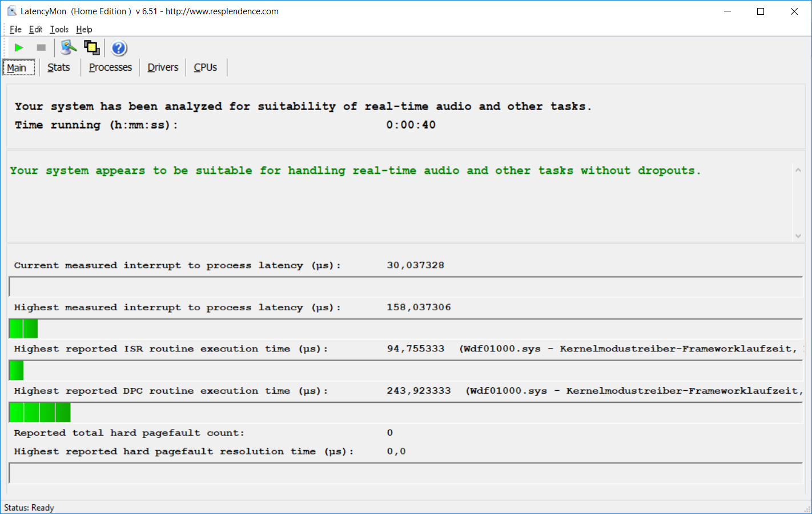Screen dimensions: 812x514
Task: Switch to the Main tab
Action: tap(19, 68)
